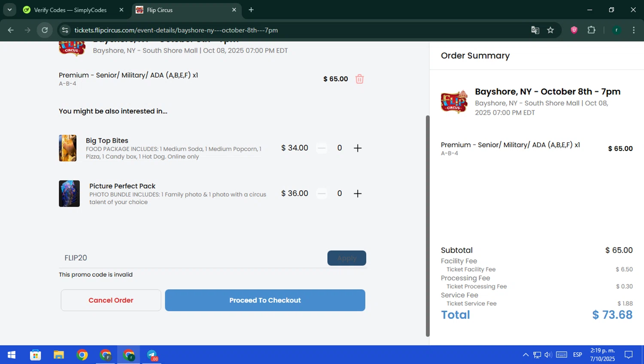Click the Big Top Bites item title
Viewport: 644px width, 364px height.
point(107,141)
